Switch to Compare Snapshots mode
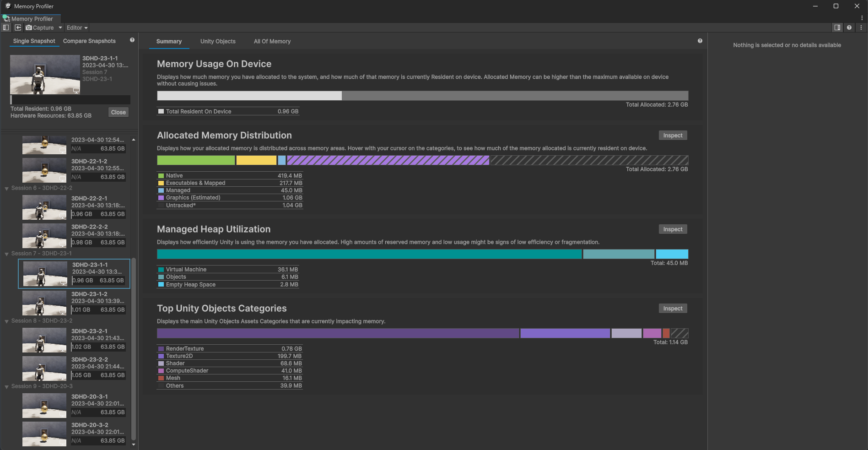The width and height of the screenshot is (868, 450). (x=89, y=41)
